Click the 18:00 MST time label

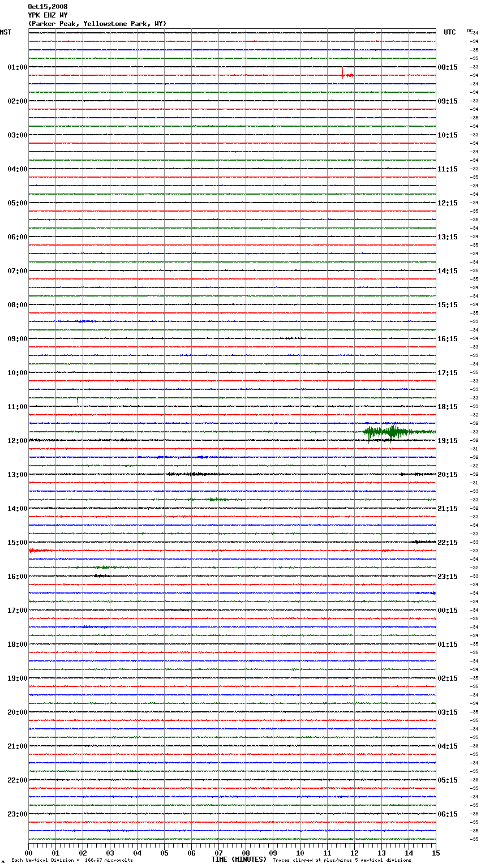tap(18, 644)
